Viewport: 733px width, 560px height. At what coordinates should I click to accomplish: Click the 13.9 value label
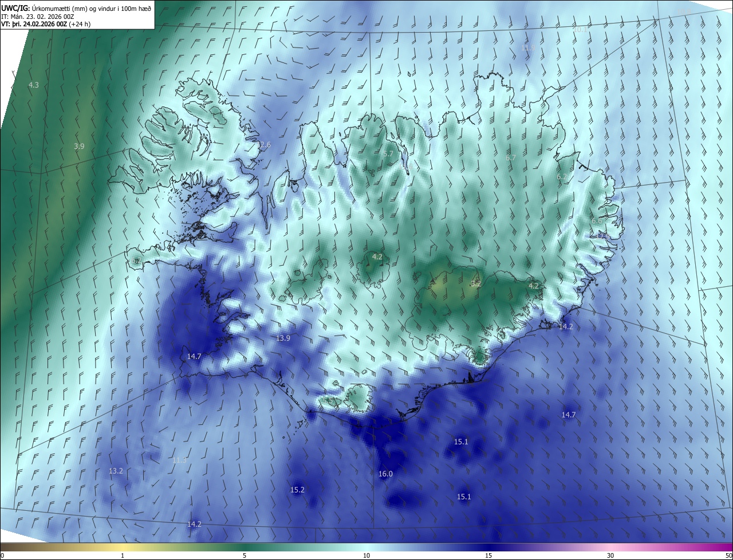point(283,338)
